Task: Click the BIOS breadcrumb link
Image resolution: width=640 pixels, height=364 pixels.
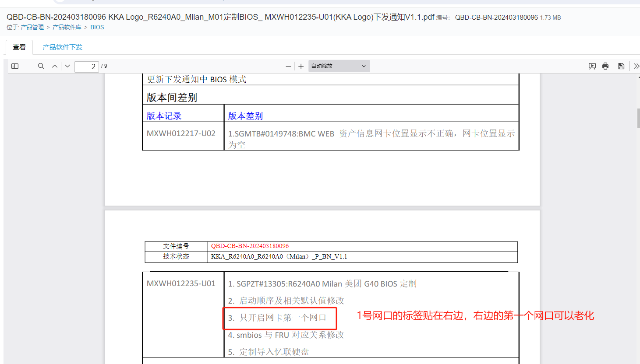Action: click(x=97, y=27)
